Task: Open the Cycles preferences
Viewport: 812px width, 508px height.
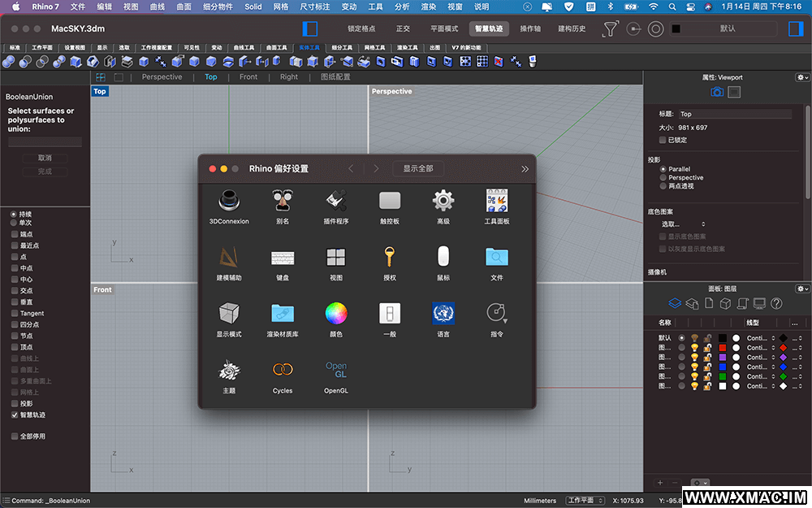Action: (x=283, y=376)
